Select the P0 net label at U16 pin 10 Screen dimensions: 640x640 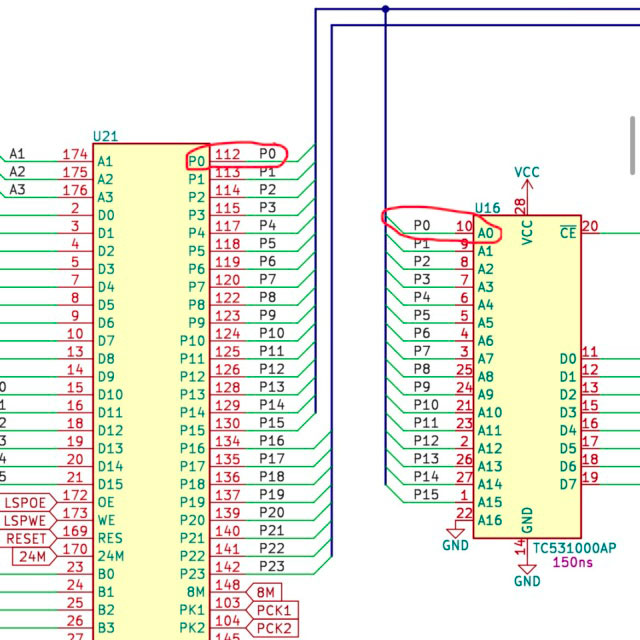pos(422,225)
